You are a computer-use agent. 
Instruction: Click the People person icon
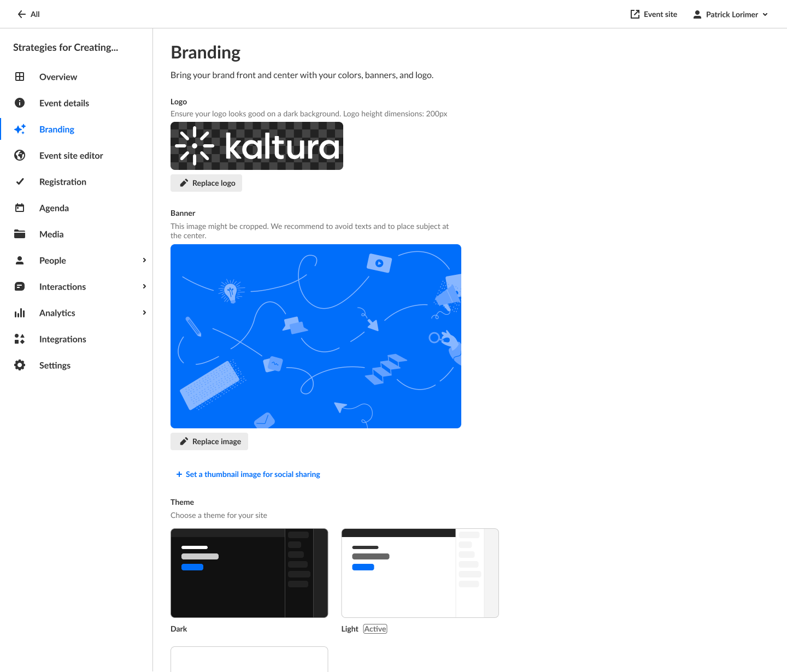coord(20,260)
